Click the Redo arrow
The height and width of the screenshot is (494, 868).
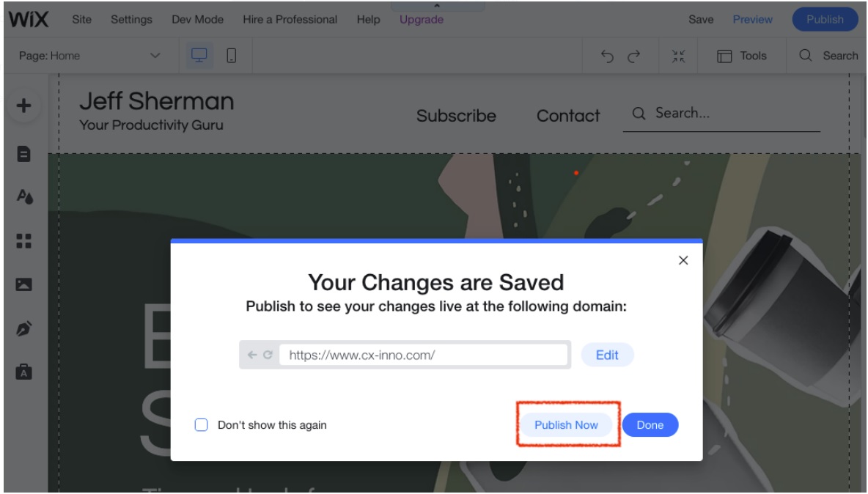pos(633,56)
